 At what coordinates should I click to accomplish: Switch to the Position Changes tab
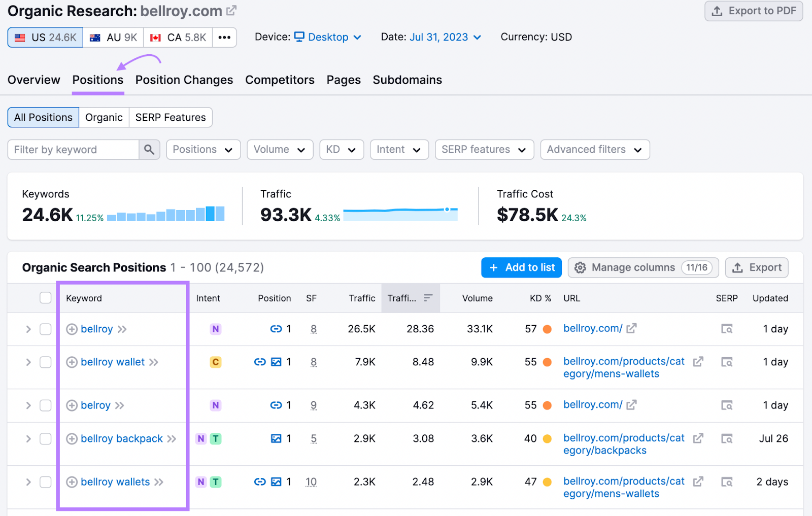pyautogui.click(x=184, y=80)
